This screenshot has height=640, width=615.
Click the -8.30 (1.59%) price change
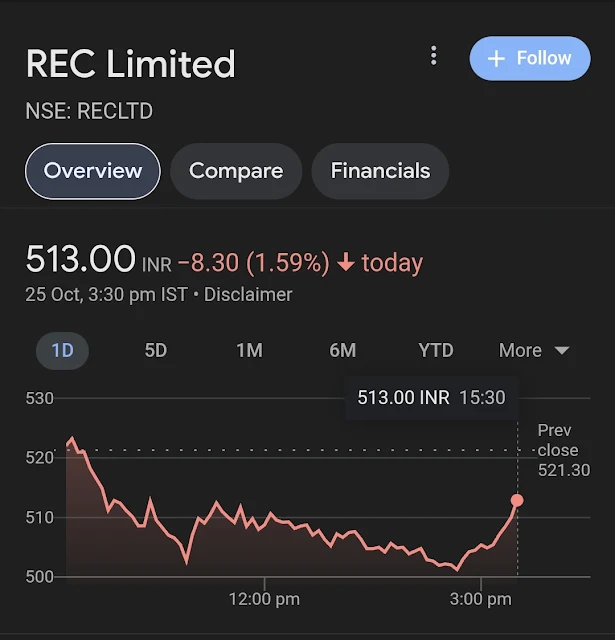(253, 263)
